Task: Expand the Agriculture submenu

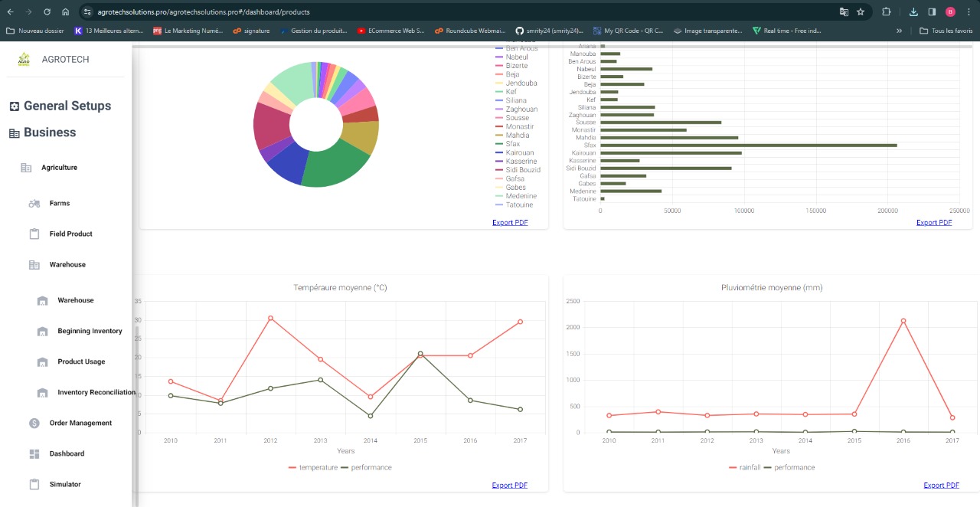Action: click(x=59, y=168)
